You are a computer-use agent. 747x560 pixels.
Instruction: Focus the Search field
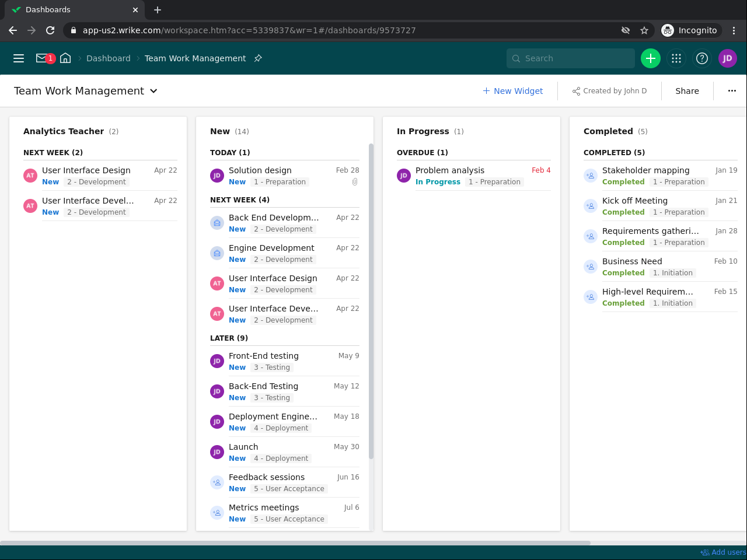click(571, 58)
